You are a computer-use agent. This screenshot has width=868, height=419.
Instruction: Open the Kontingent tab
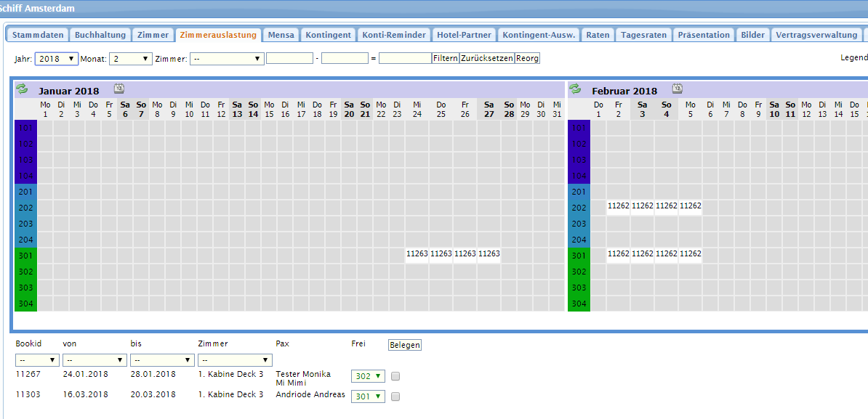(x=328, y=35)
